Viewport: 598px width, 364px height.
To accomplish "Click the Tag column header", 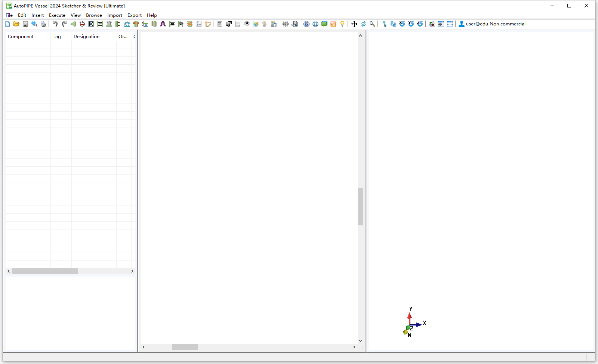I will (x=61, y=37).
